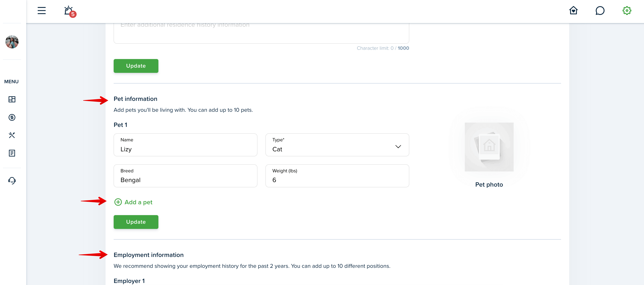Screen dimensions: 644x285
Task: Open the dashboard grid icon in sidebar
Action: coord(12,99)
